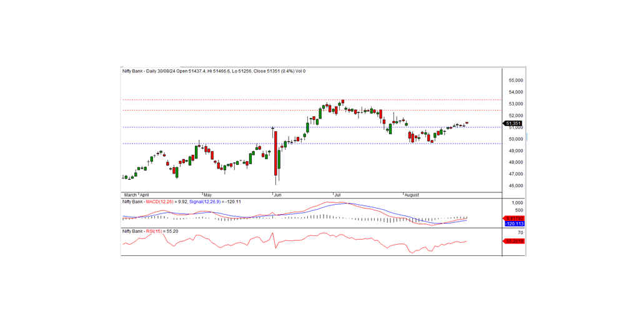Select the 54,000 price axis label

tap(515, 92)
